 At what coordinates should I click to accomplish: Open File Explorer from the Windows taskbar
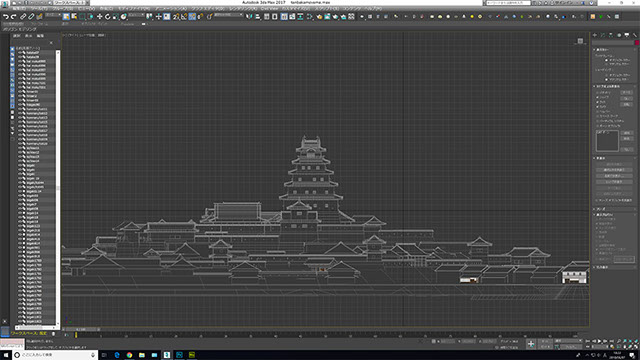pyautogui.click(x=142, y=355)
